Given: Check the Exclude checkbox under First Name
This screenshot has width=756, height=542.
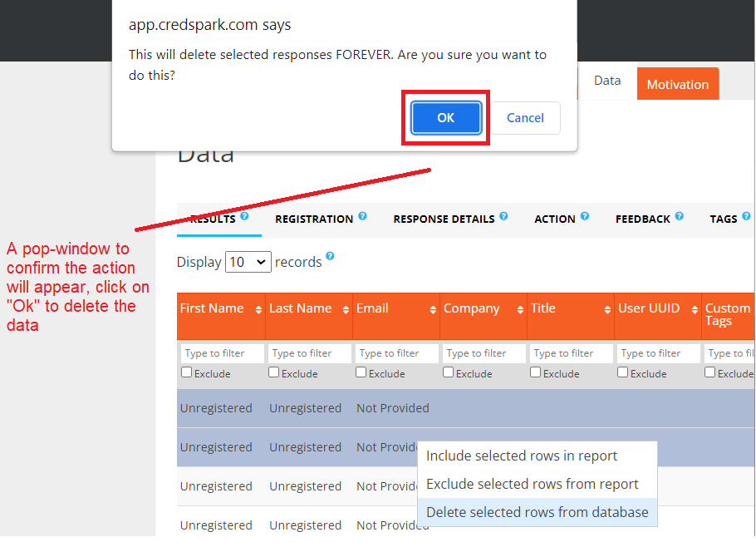Looking at the screenshot, I should [x=186, y=372].
